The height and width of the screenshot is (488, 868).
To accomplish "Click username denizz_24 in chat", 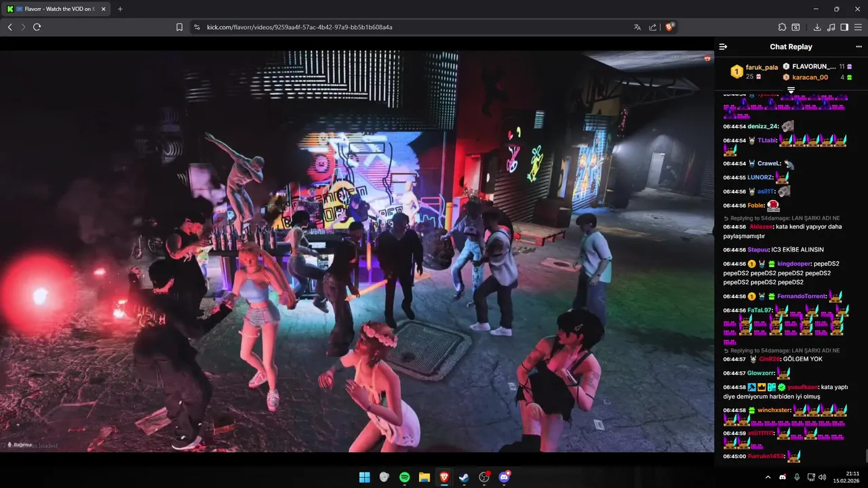I will coord(763,127).
